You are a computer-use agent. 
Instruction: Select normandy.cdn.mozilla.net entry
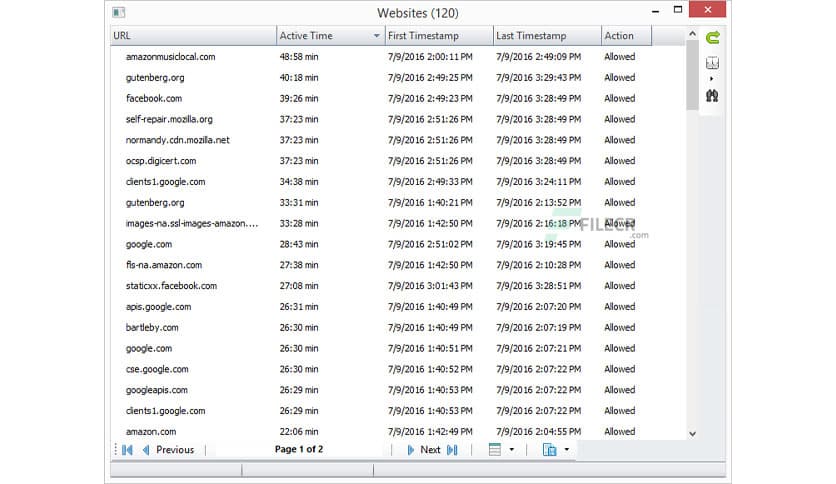click(x=178, y=140)
